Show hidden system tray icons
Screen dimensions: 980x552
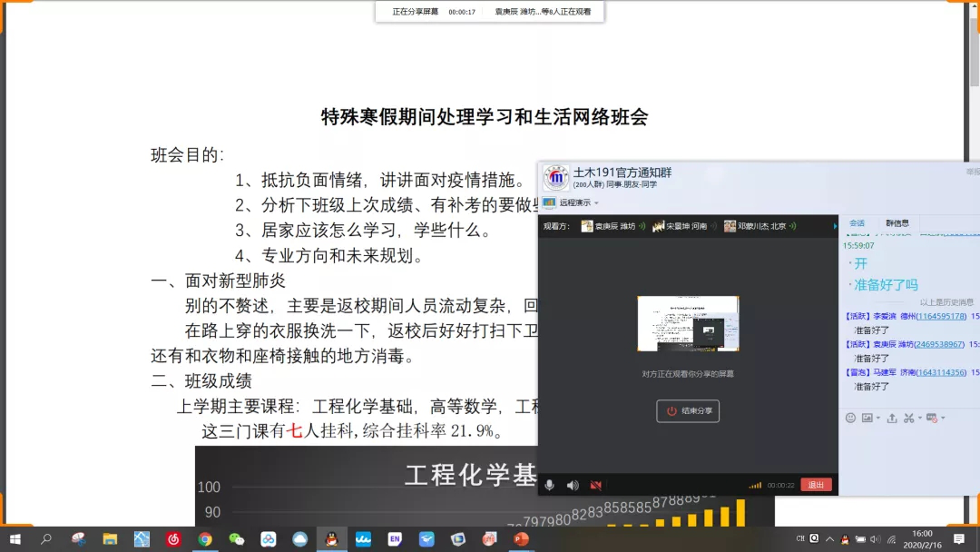point(829,539)
